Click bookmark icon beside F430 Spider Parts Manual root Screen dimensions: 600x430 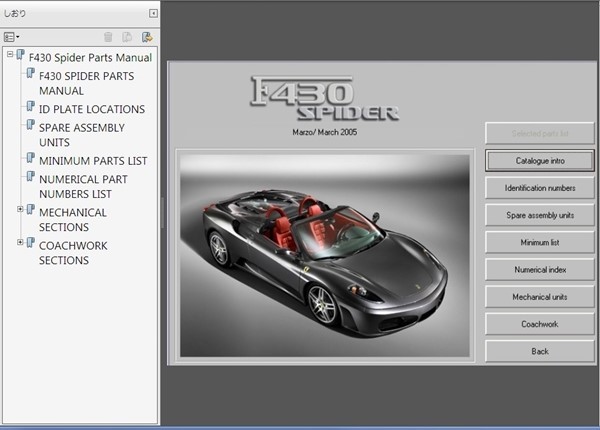pos(20,55)
